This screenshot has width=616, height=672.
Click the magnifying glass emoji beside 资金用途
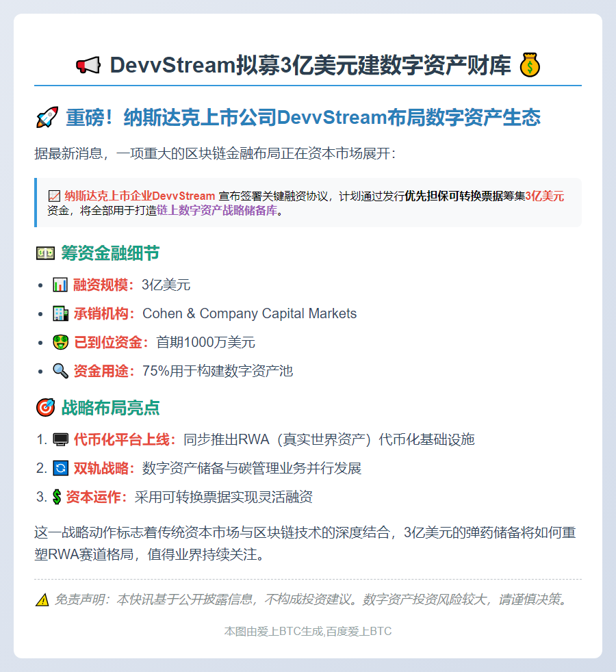pyautogui.click(x=60, y=371)
